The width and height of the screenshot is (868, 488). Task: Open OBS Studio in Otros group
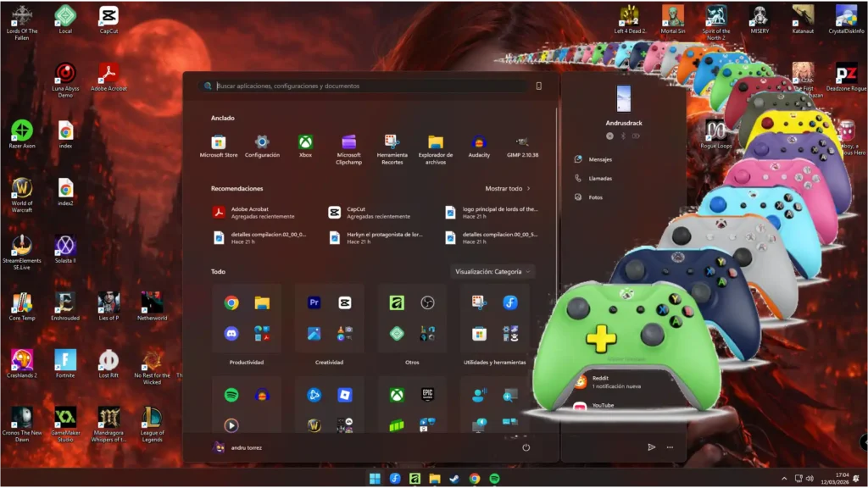[427, 302]
